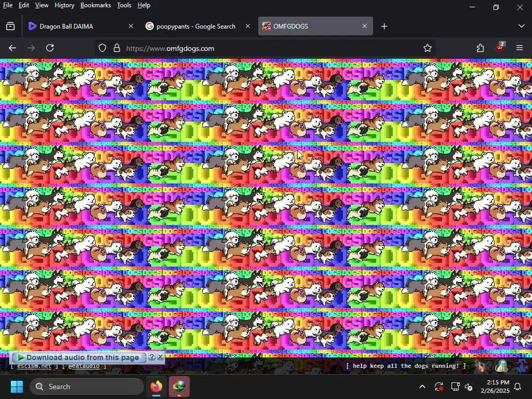
Task: Open the Bookmarks menu
Action: point(96,5)
